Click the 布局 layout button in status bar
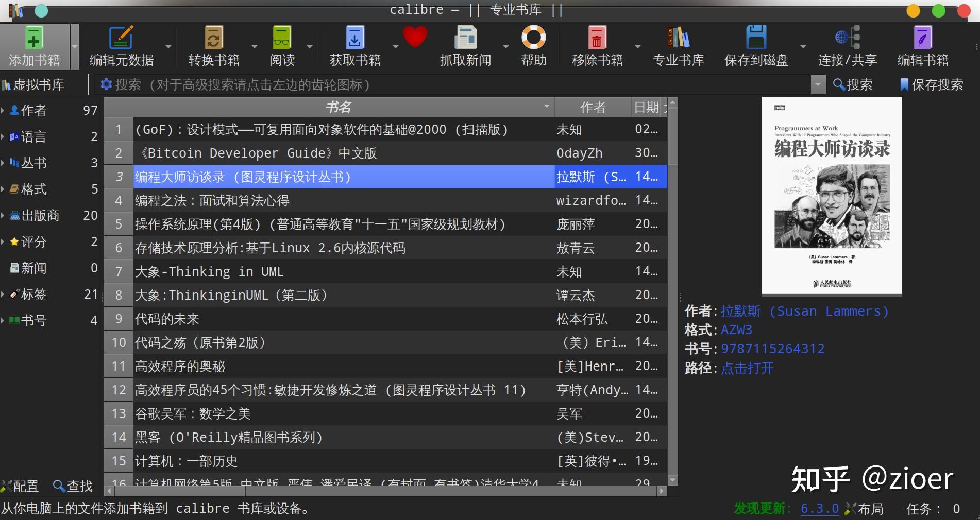Image resolution: width=980 pixels, height=520 pixels. (x=864, y=509)
